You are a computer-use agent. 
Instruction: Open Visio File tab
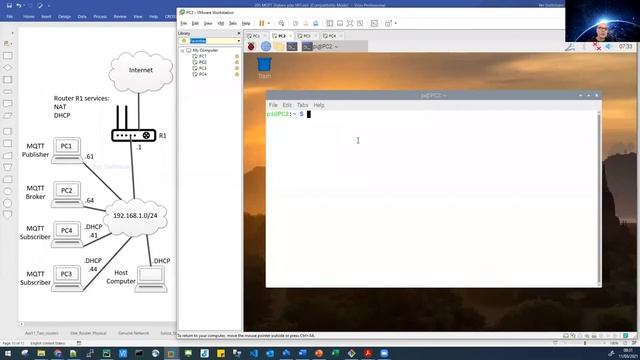click(x=10, y=17)
